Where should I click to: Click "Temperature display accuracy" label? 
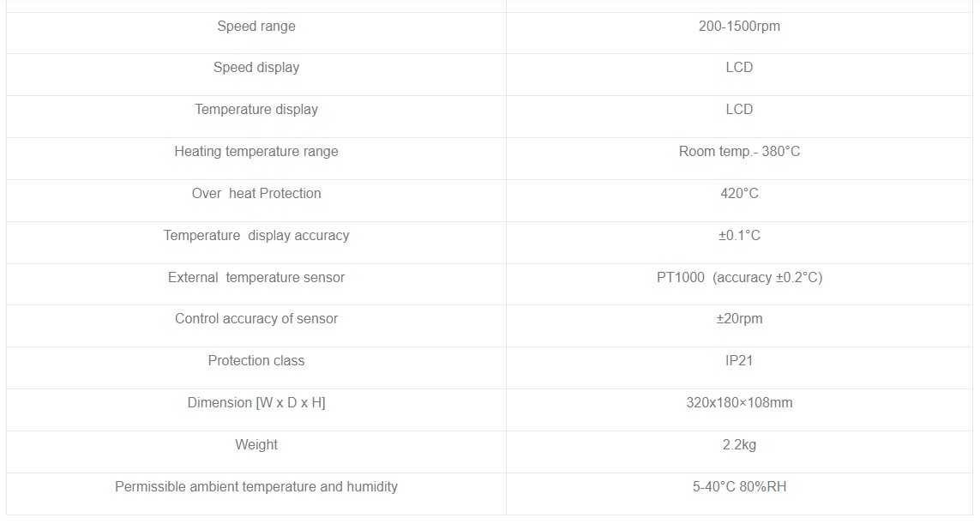pos(256,236)
